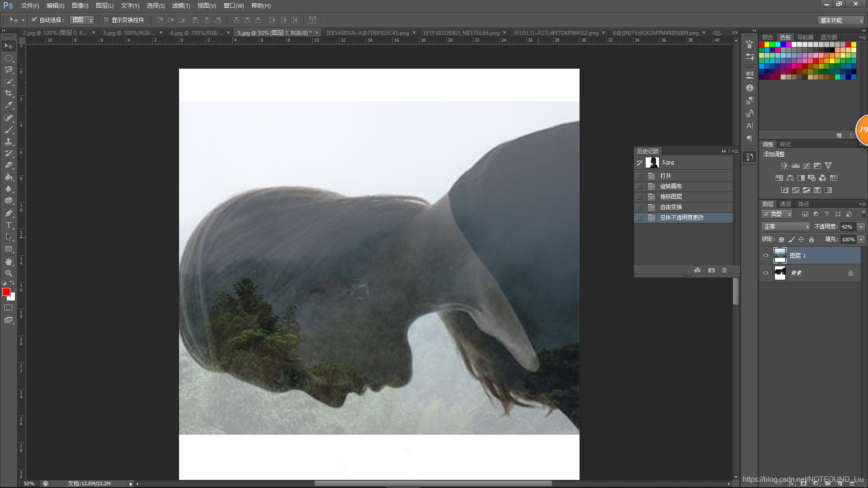Expand the workspace 基本功能 dropdown
This screenshot has width=868, height=488.
click(841, 20)
